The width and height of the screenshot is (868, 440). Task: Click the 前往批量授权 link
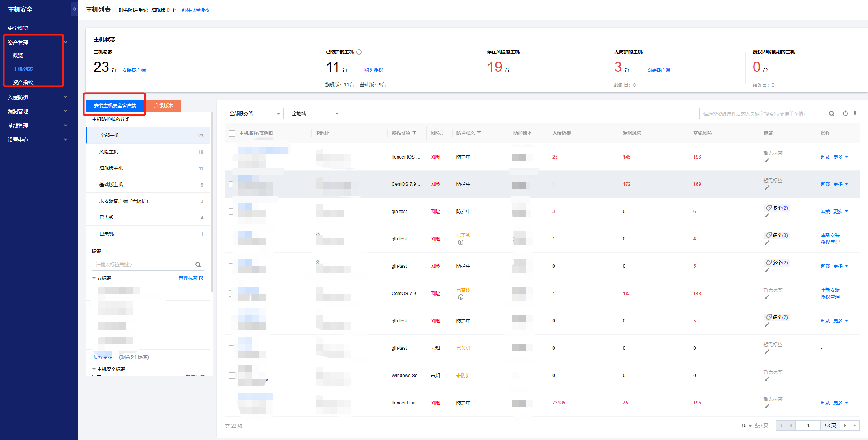195,10
